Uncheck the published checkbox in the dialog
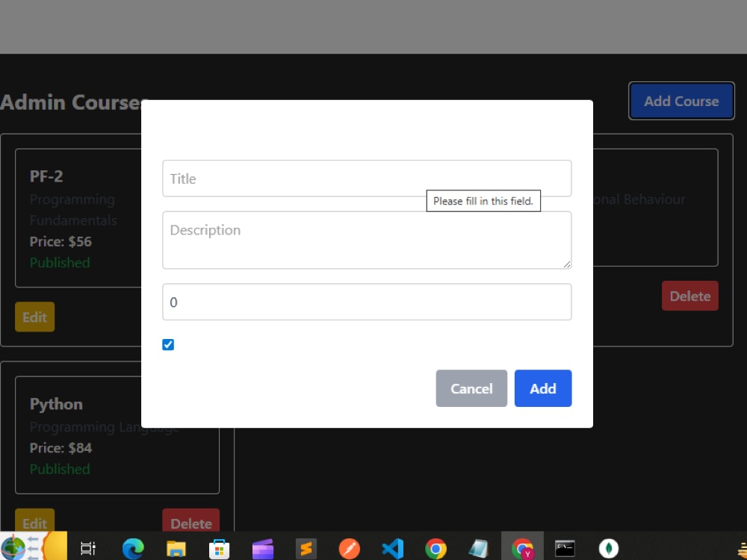Viewport: 747px width, 560px height. click(x=168, y=344)
